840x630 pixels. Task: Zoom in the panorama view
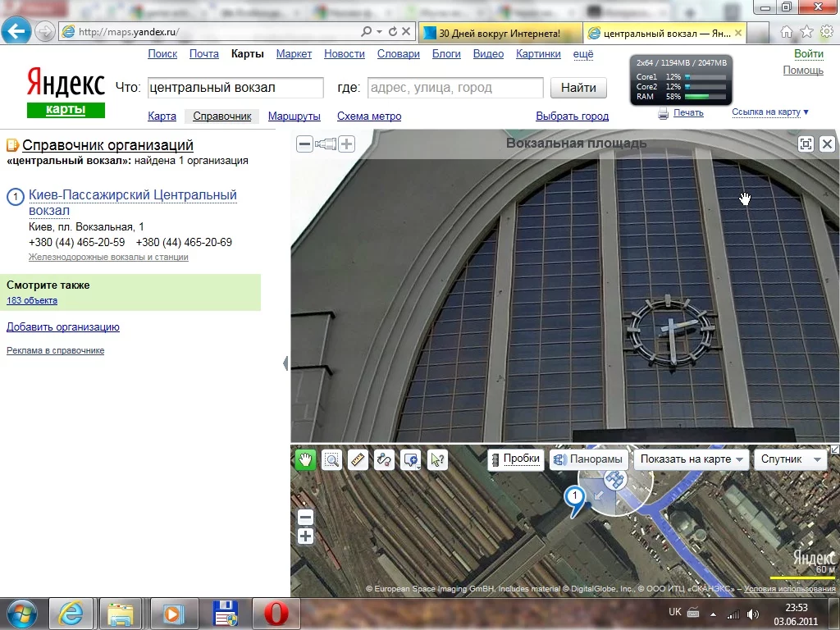tap(347, 144)
